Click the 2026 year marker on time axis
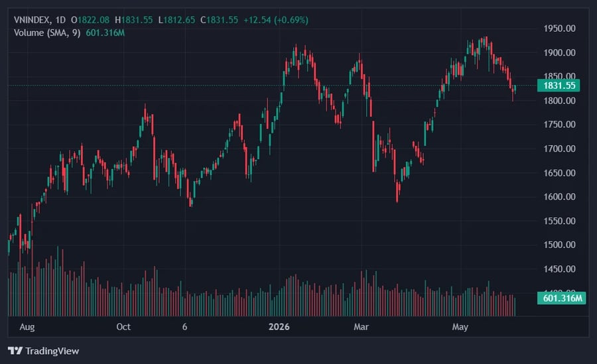 pos(279,327)
